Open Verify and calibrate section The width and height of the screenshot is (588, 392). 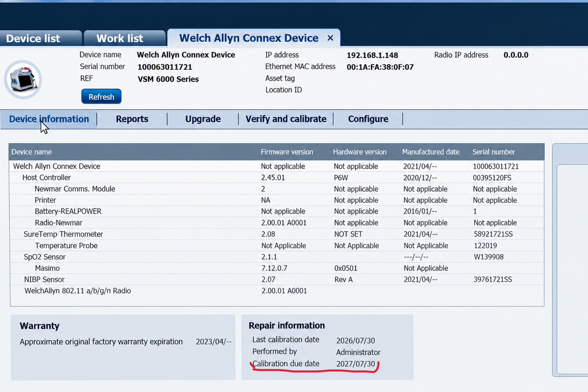pyautogui.click(x=286, y=119)
